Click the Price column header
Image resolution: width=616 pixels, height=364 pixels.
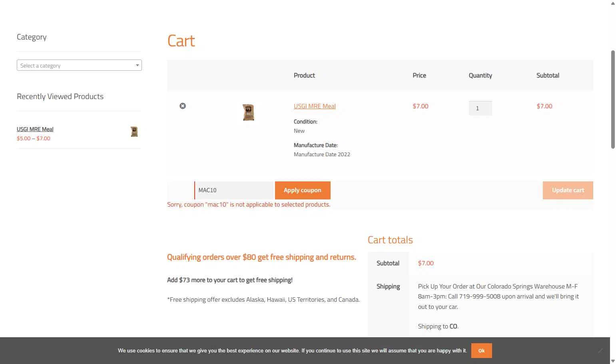419,75
